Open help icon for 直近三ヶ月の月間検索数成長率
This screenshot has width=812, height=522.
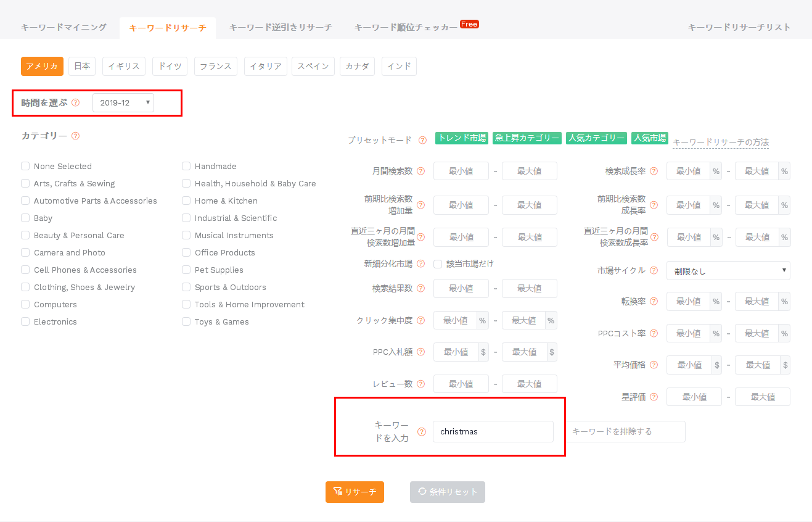pyautogui.click(x=654, y=237)
